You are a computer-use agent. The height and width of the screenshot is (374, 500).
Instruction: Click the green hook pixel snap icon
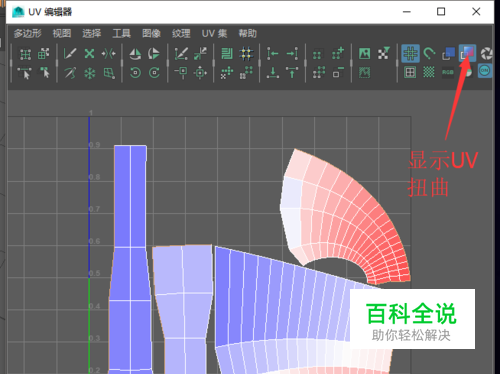click(x=429, y=54)
